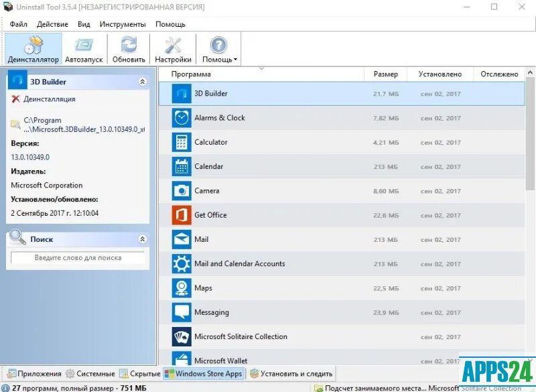
Task: Select the Alarms & Clock row name
Action: coord(220,117)
